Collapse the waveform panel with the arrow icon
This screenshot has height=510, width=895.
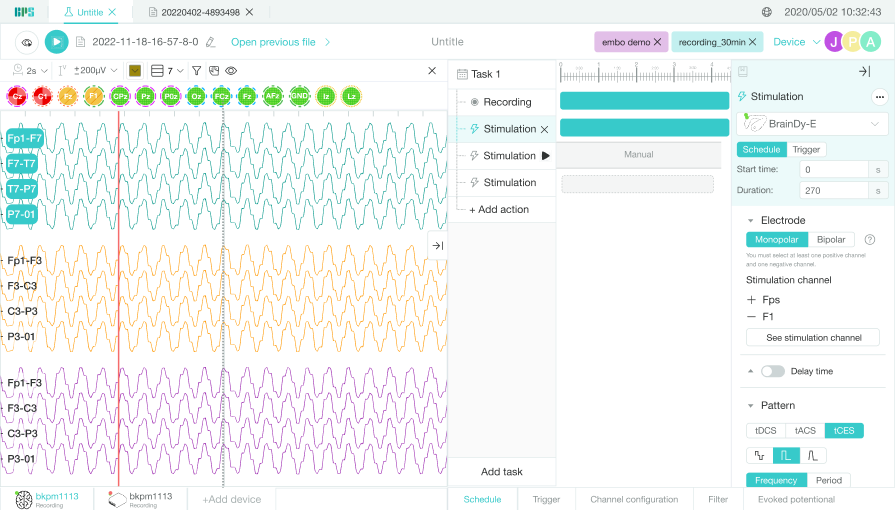[x=438, y=246]
